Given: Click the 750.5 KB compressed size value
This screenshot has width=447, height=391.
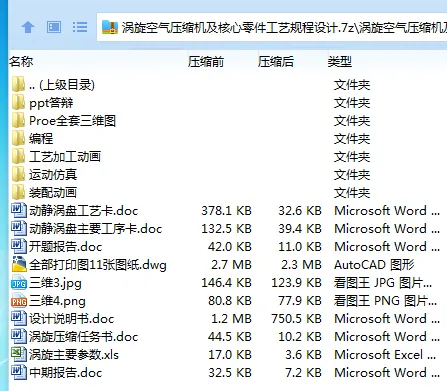Looking at the screenshot, I should [x=296, y=319].
